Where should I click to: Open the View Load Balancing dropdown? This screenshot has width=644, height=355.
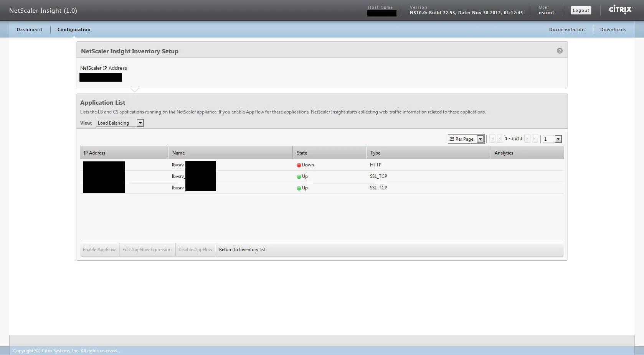(x=120, y=123)
